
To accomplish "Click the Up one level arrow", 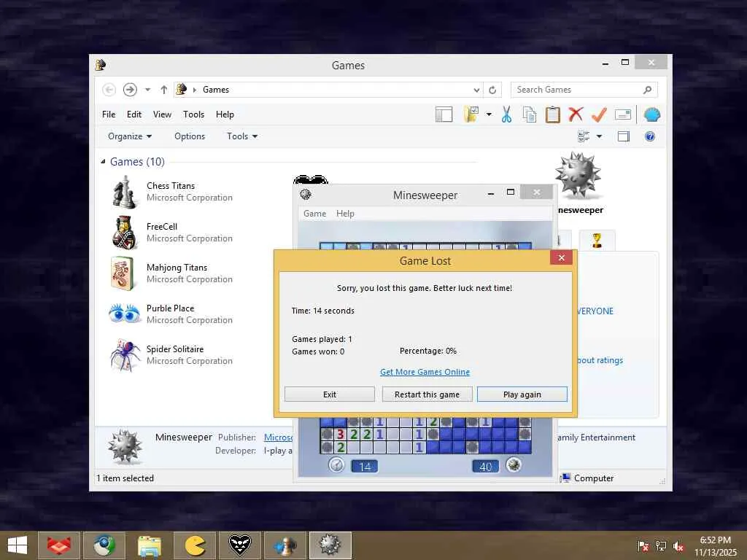I will pyautogui.click(x=164, y=90).
